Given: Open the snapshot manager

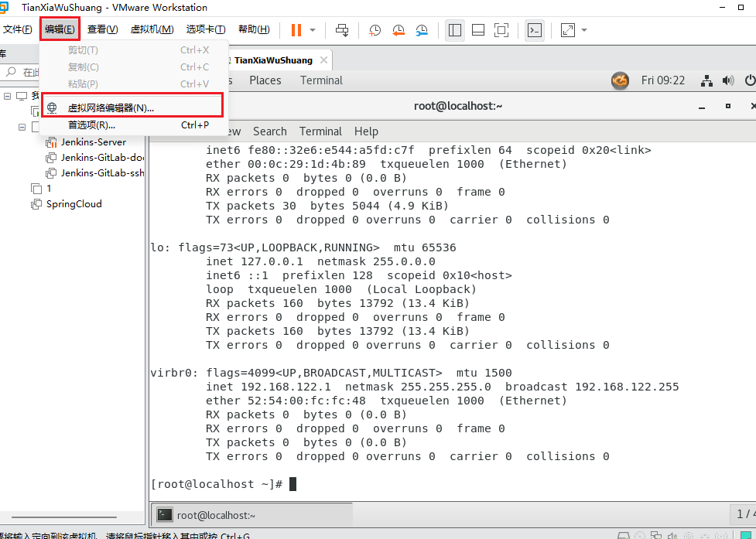Looking at the screenshot, I should coord(422,30).
